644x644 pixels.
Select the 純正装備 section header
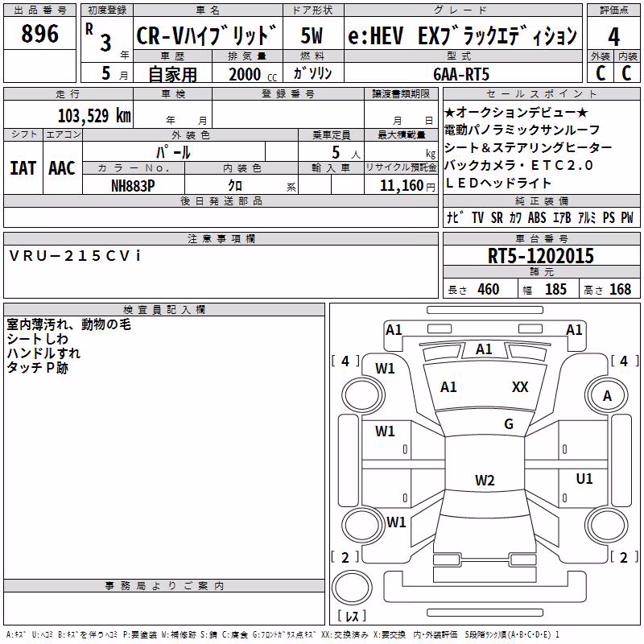point(541,200)
